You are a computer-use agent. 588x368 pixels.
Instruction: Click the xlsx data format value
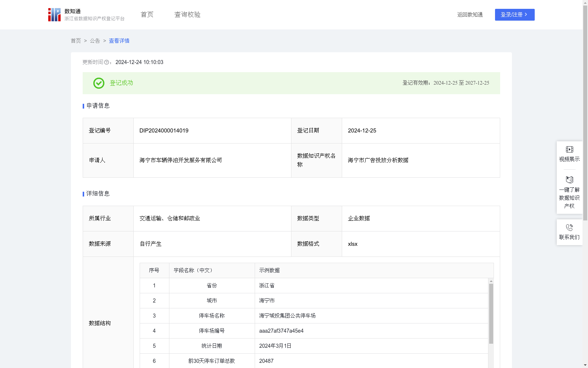[352, 244]
